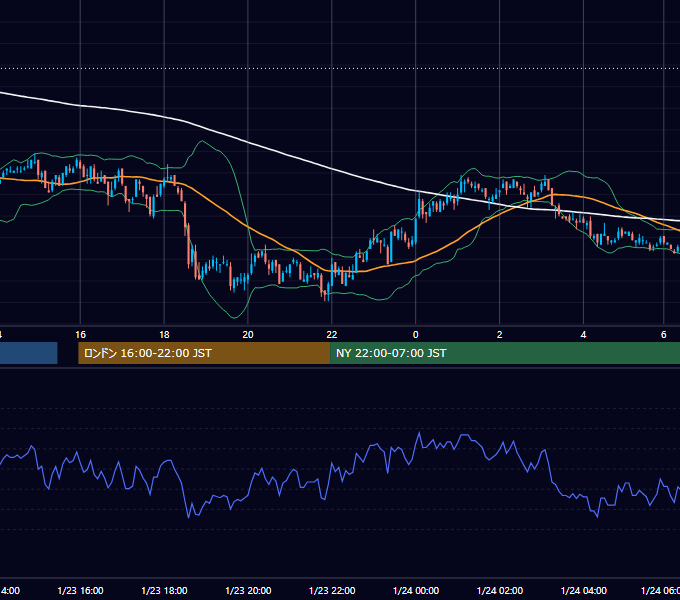Viewport: 680px width, 600px height.
Task: Click the 1/23 18:00 timestamp on oscillator axis
Action: coord(164,590)
